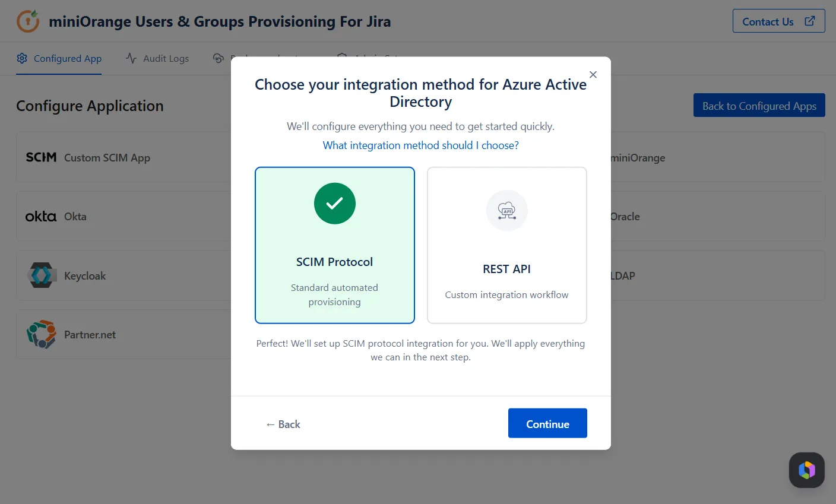Select the Partner.net application label
The width and height of the screenshot is (836, 504).
point(90,334)
